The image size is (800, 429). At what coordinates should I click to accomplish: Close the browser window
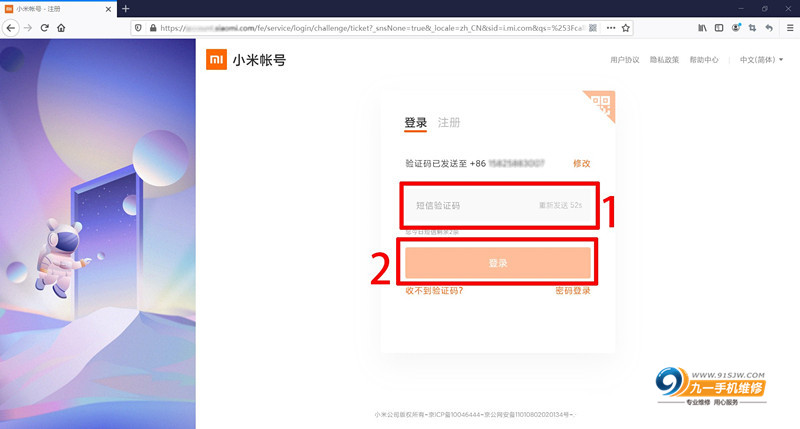(x=788, y=9)
